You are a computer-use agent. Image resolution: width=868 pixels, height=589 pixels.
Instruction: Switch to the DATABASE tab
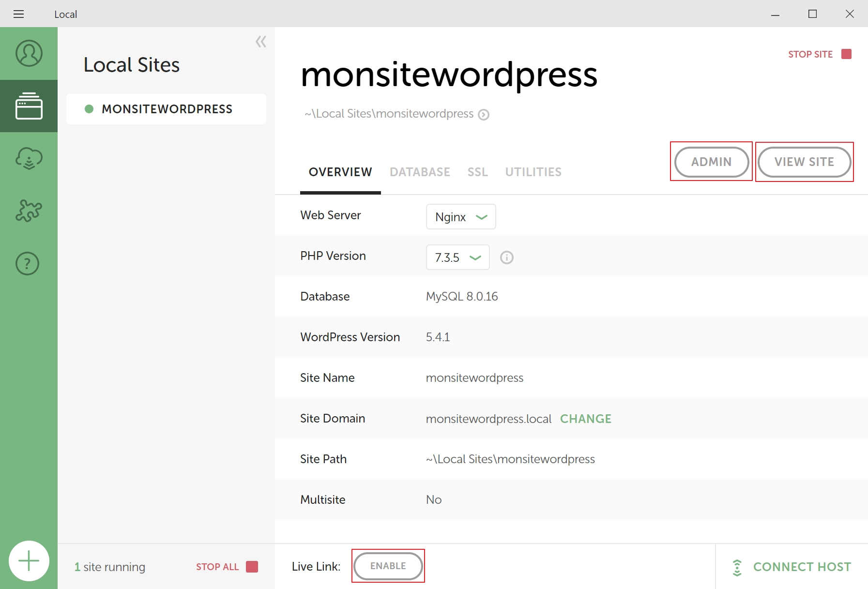click(420, 172)
